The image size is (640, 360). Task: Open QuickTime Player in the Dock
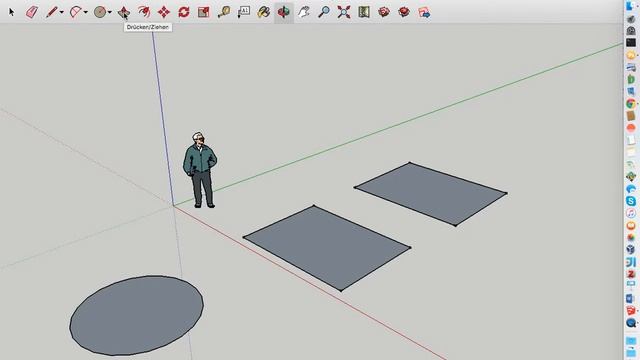[631, 323]
